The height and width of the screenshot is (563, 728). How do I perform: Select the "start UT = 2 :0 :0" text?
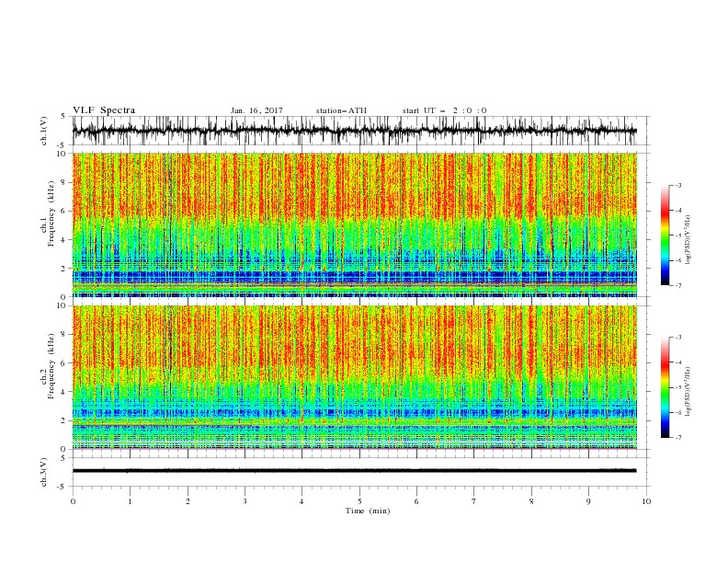pos(444,110)
